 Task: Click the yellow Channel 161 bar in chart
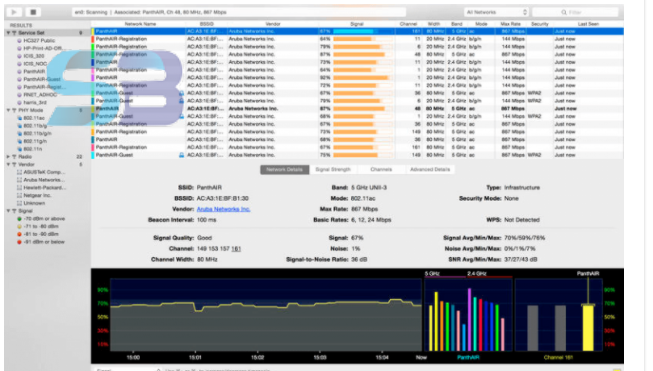click(588, 328)
